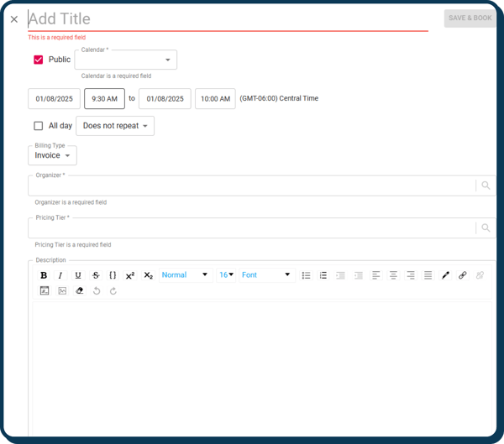Open the text color picker tool
This screenshot has width=504, height=444.
(x=446, y=275)
